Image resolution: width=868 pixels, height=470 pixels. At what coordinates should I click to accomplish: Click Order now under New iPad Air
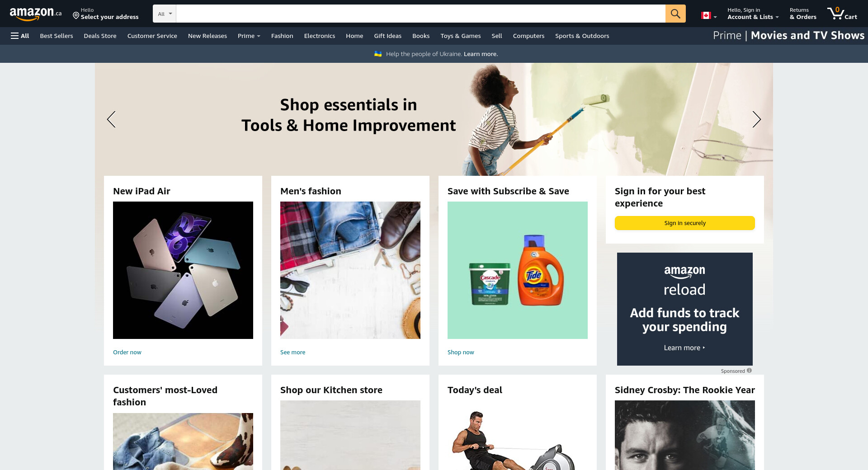coord(127,352)
